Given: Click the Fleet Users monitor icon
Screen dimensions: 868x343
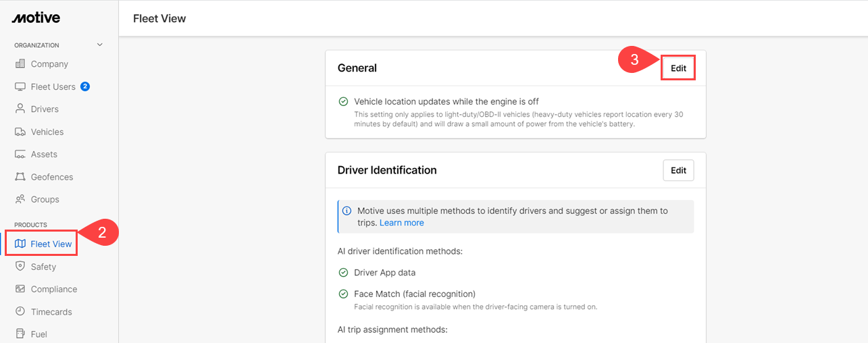Looking at the screenshot, I should (20, 86).
